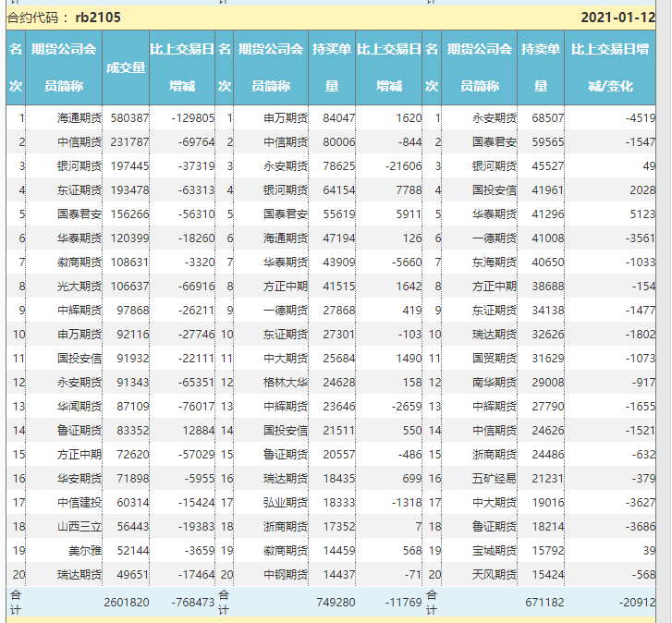Click total volume change -768473

click(193, 602)
